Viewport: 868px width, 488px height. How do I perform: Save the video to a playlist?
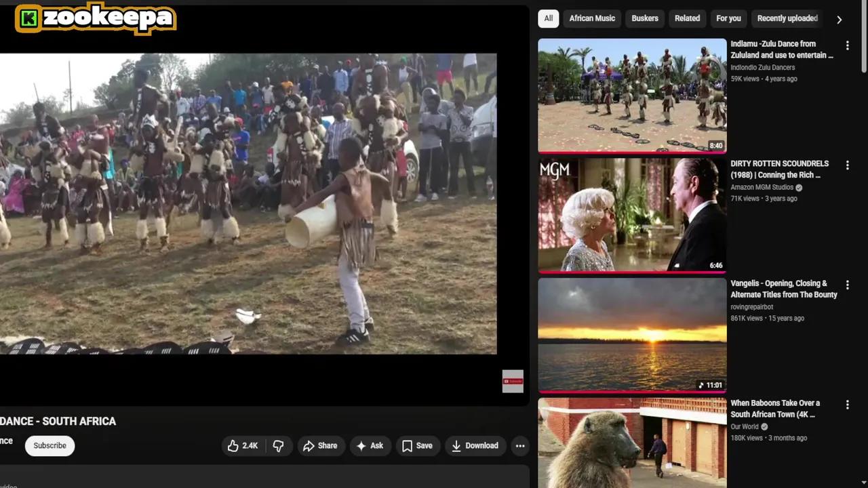(x=417, y=445)
